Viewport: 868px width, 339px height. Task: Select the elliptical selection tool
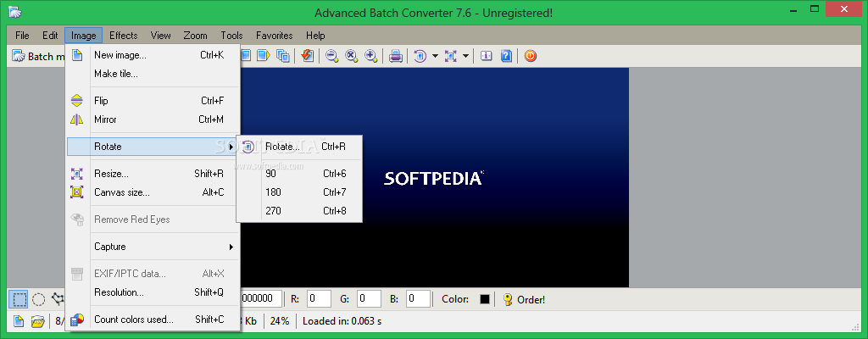point(38,300)
